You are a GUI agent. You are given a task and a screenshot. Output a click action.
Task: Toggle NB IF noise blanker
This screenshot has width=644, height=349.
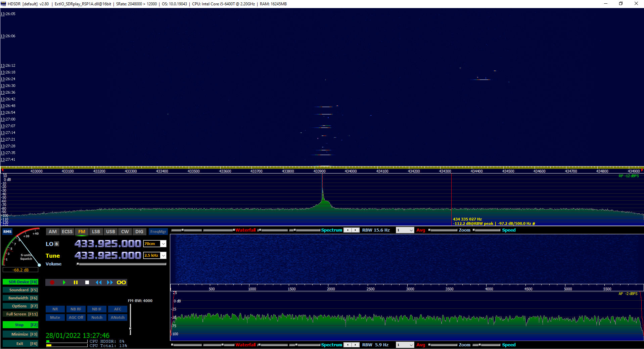(x=97, y=309)
